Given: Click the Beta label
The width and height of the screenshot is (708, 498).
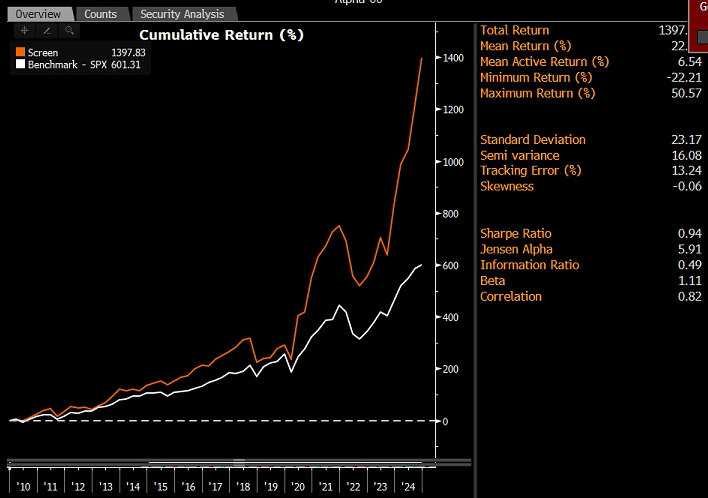Looking at the screenshot, I should coord(492,281).
